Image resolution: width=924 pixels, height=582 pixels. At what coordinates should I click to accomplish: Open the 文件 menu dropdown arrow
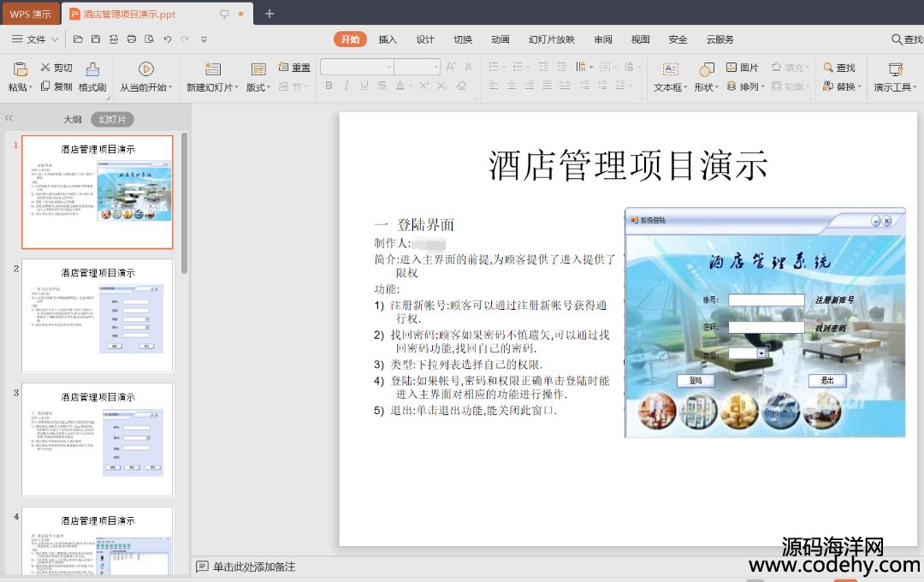coord(55,39)
